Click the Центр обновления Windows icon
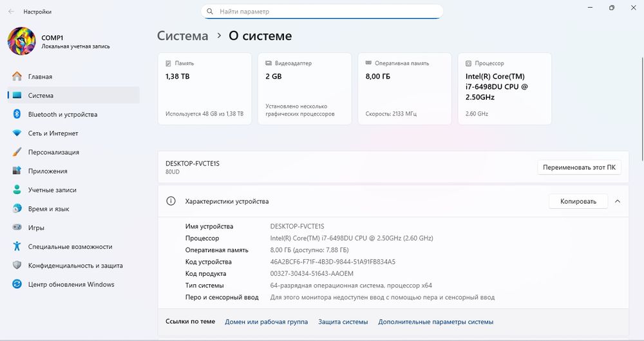The height and width of the screenshot is (341, 644). click(17, 284)
